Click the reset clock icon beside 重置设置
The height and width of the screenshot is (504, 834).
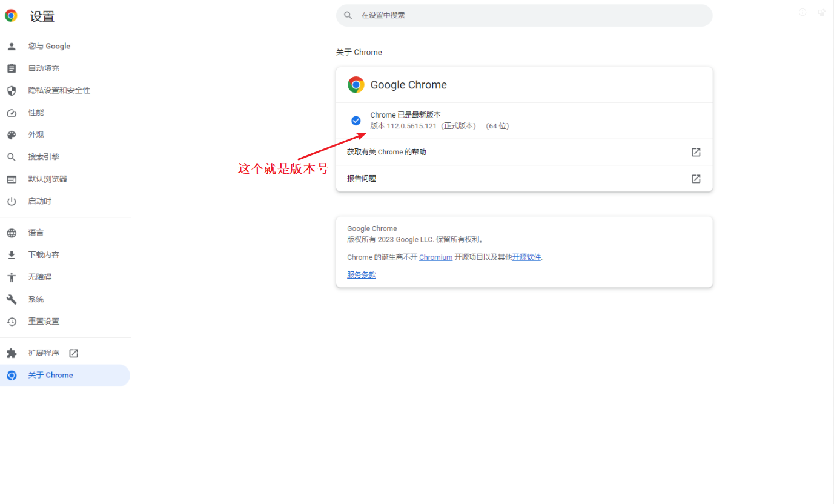[12, 321]
